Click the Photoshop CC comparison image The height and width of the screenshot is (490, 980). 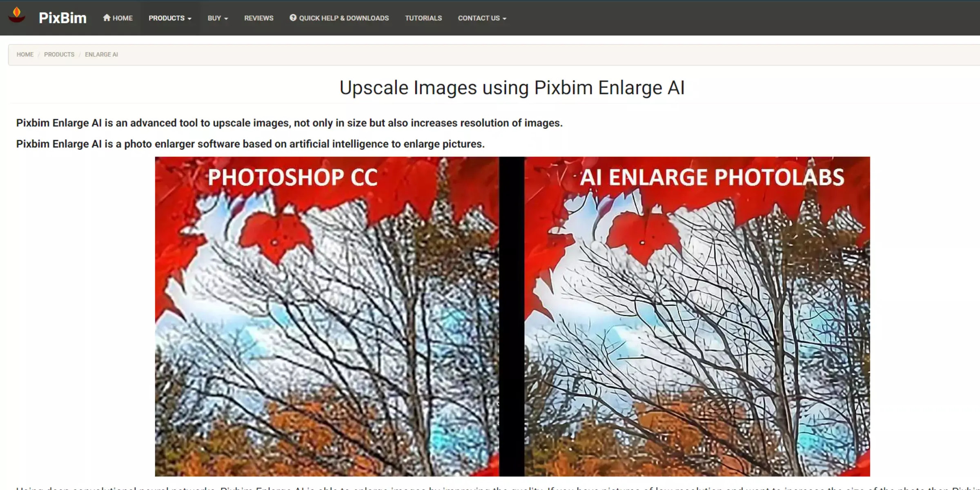[327, 316]
